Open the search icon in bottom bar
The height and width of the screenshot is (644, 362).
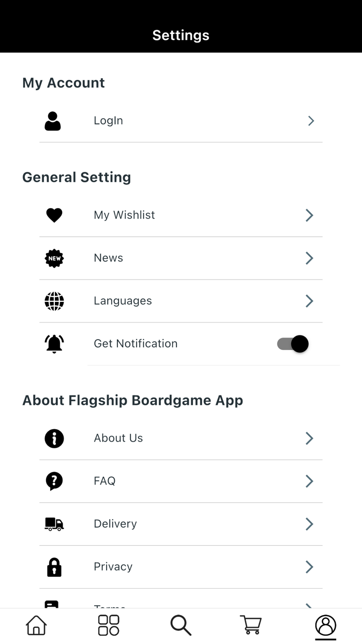pyautogui.click(x=180, y=625)
